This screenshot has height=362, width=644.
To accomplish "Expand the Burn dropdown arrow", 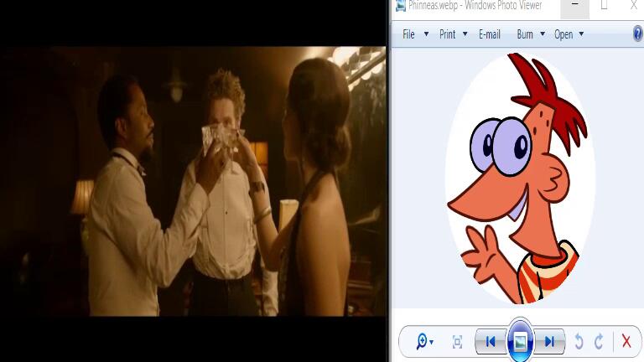I will point(543,34).
